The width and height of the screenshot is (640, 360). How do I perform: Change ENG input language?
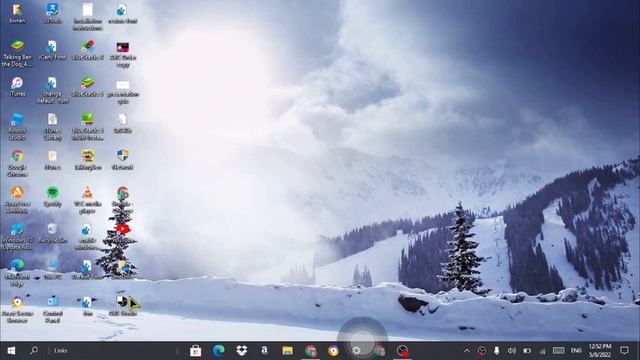(x=576, y=351)
